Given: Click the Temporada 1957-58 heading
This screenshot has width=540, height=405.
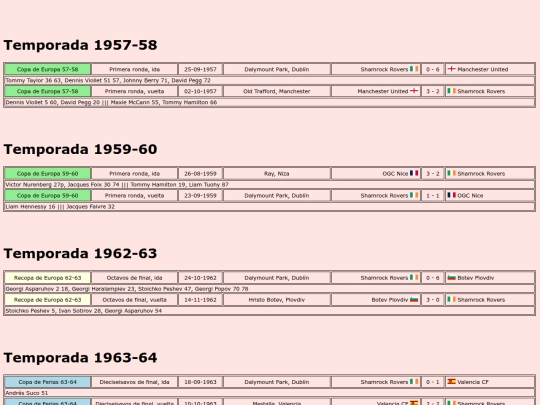Looking at the screenshot, I should tap(80, 45).
